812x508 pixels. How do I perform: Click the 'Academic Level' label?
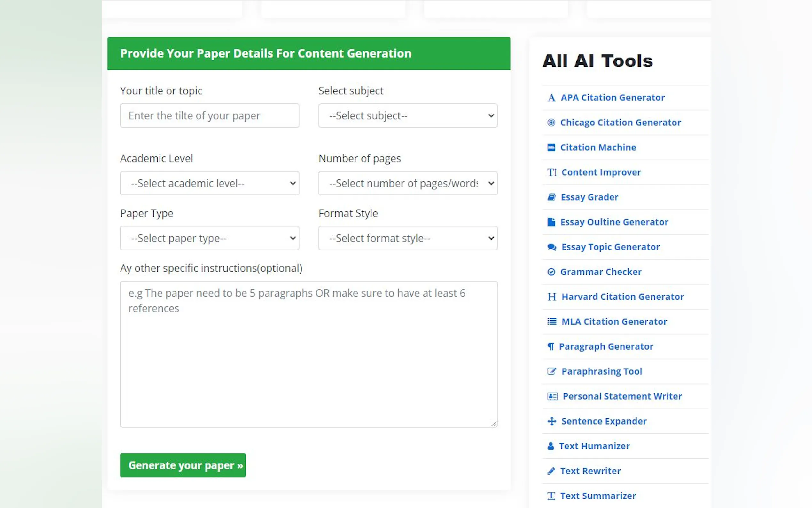pos(156,158)
